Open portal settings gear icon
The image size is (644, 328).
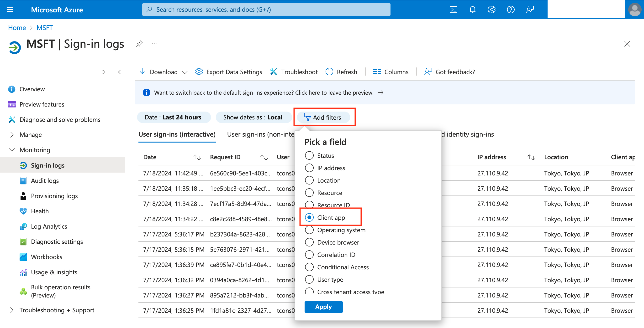click(491, 10)
